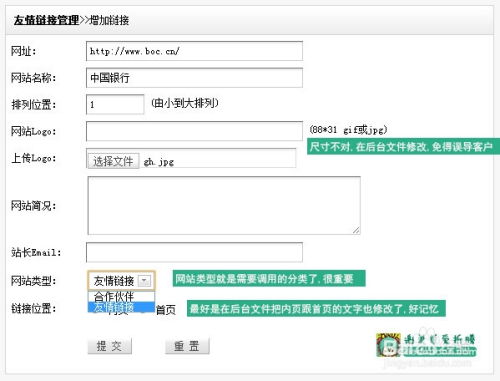Click the 选择文件 upload button
Viewport: 500px width, 381px height.
pyautogui.click(x=113, y=161)
